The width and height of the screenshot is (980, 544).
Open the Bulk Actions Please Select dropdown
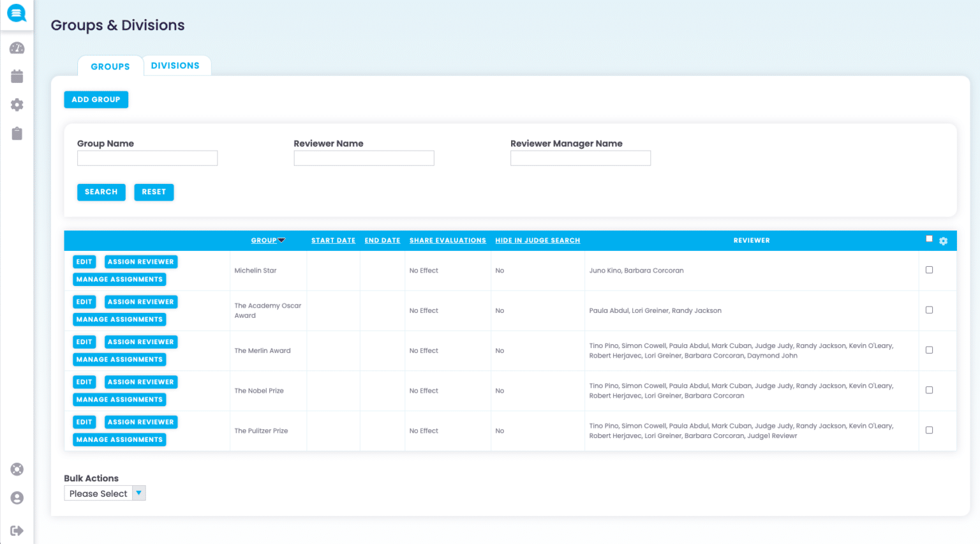[x=104, y=492]
